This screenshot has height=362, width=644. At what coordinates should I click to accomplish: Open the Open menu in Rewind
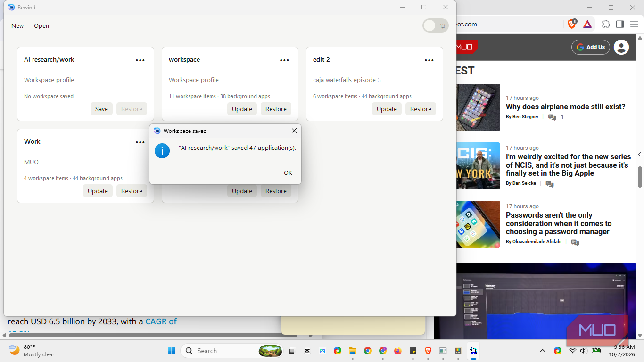41,26
